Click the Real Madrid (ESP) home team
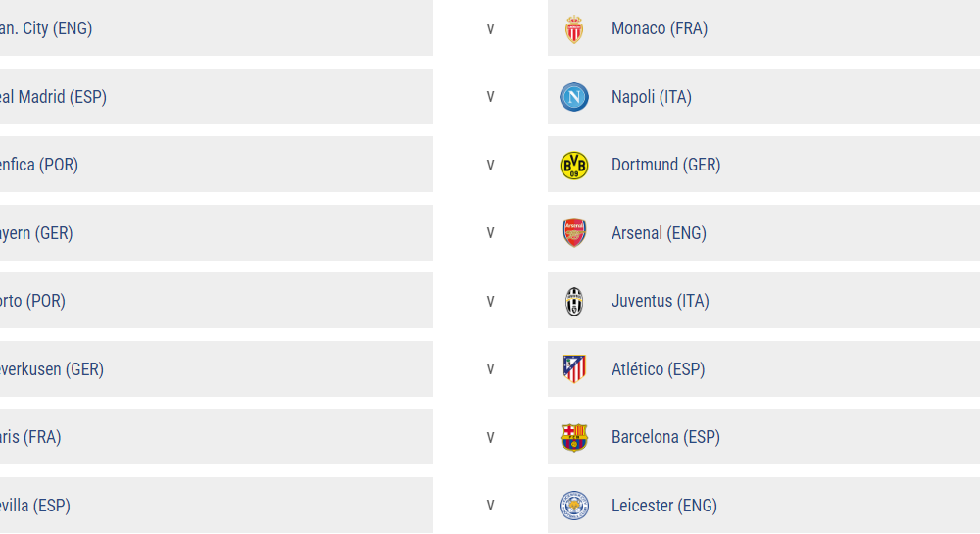The width and height of the screenshot is (980, 534). pyautogui.click(x=53, y=97)
